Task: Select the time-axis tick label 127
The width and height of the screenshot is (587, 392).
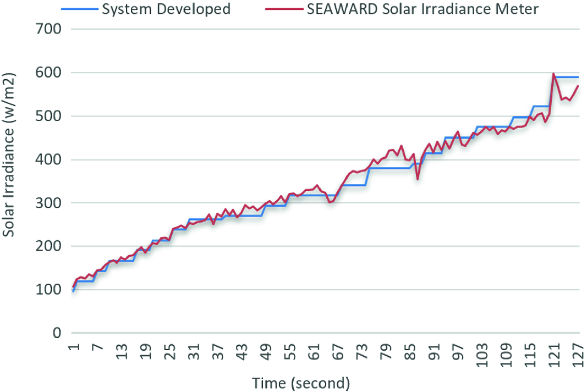Action: [x=577, y=355]
